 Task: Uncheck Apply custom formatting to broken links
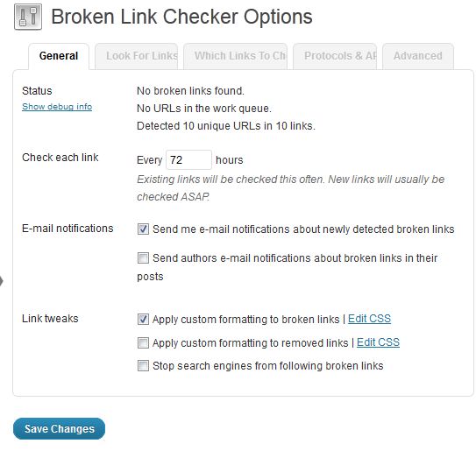point(143,319)
